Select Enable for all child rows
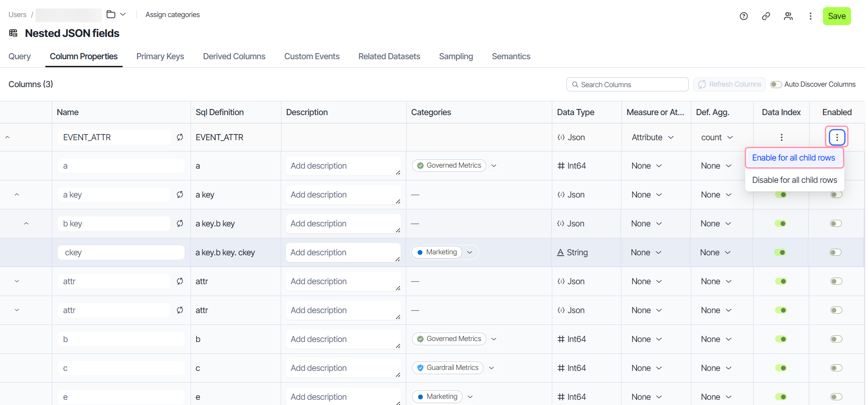 [794, 158]
